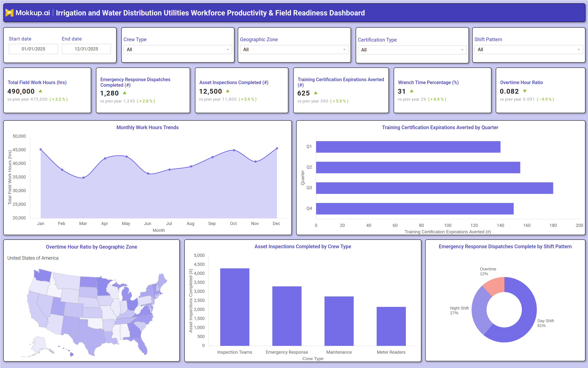Click the Q1 bar in quarterly chart

(x=408, y=147)
